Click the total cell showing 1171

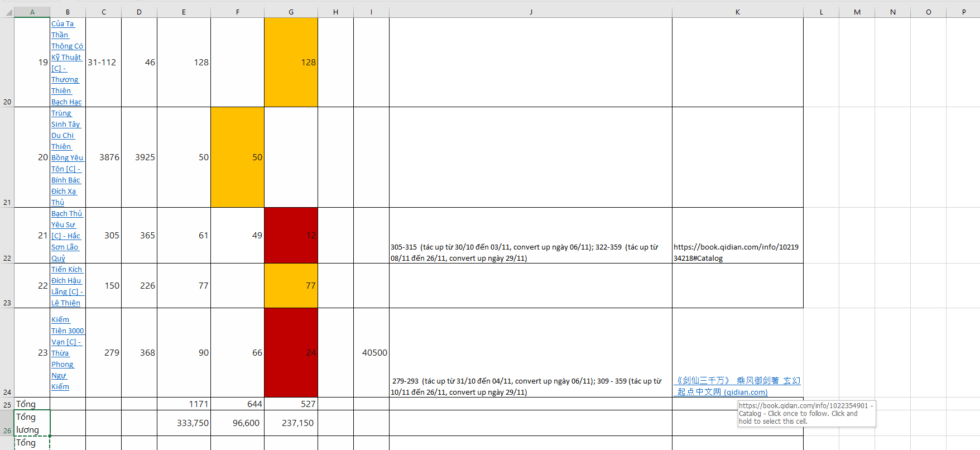[184, 404]
